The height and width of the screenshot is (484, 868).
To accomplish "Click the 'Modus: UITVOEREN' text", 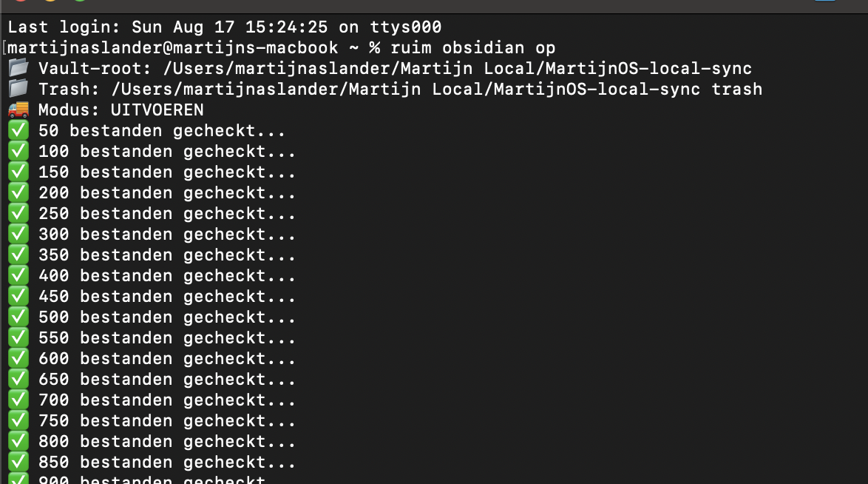I will 121,110.
